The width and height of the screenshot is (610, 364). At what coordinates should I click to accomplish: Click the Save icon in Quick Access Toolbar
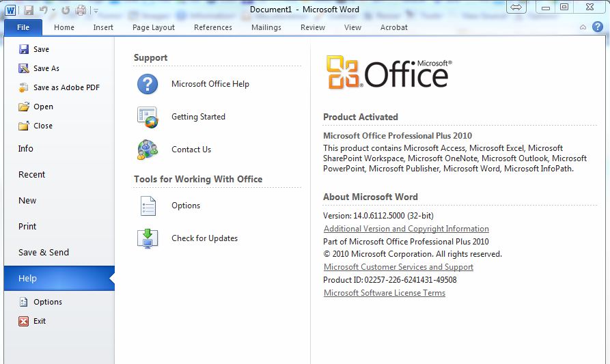point(29,10)
